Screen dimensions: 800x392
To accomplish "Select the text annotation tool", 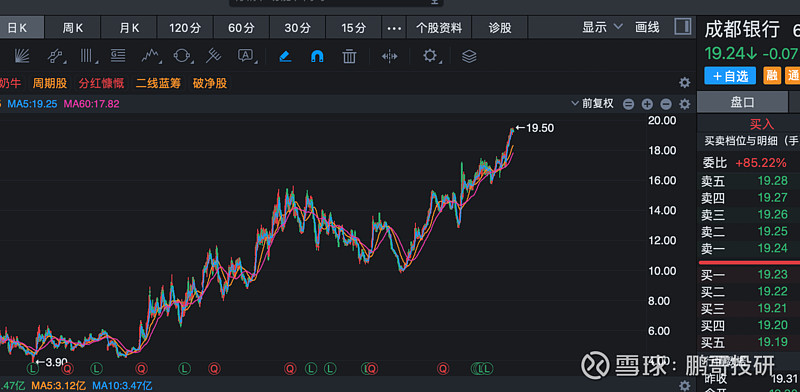I will (246, 56).
